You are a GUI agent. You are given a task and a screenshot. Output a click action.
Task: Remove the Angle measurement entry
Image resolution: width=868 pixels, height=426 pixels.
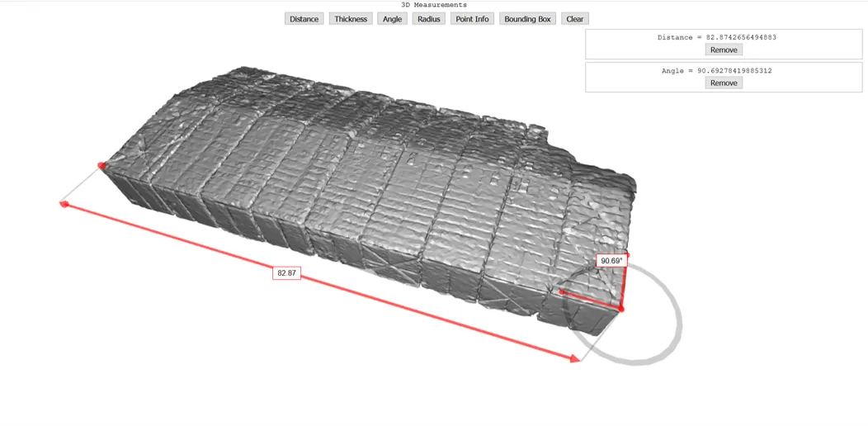click(x=724, y=83)
